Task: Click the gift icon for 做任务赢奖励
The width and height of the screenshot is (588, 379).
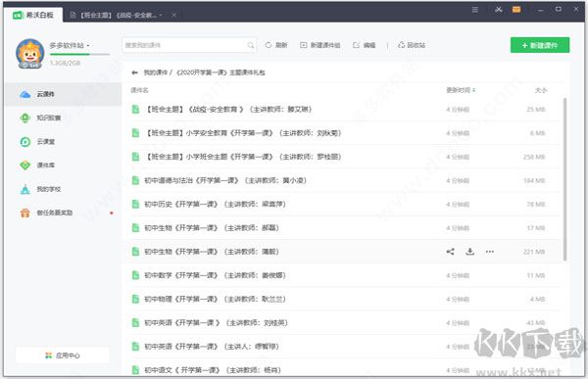Action: coord(25,213)
